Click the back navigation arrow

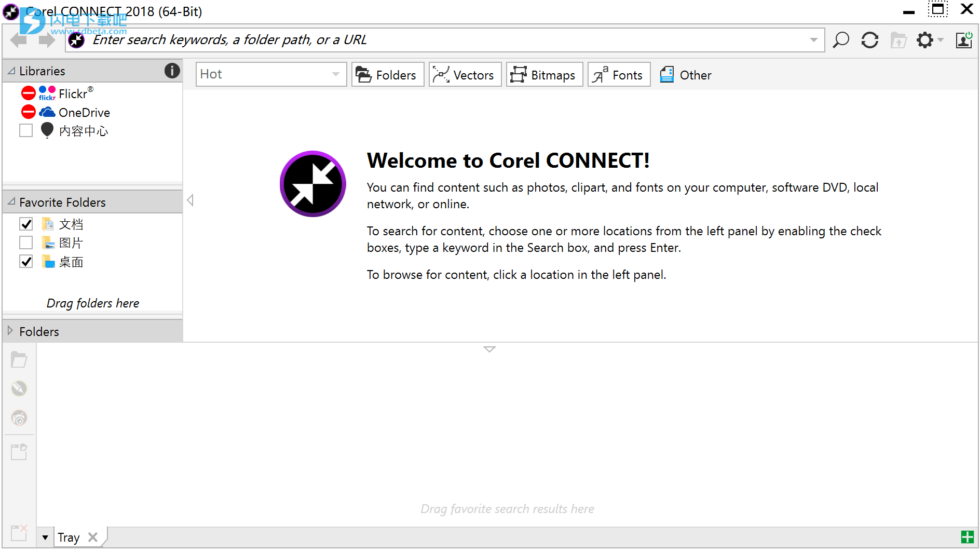click(19, 40)
